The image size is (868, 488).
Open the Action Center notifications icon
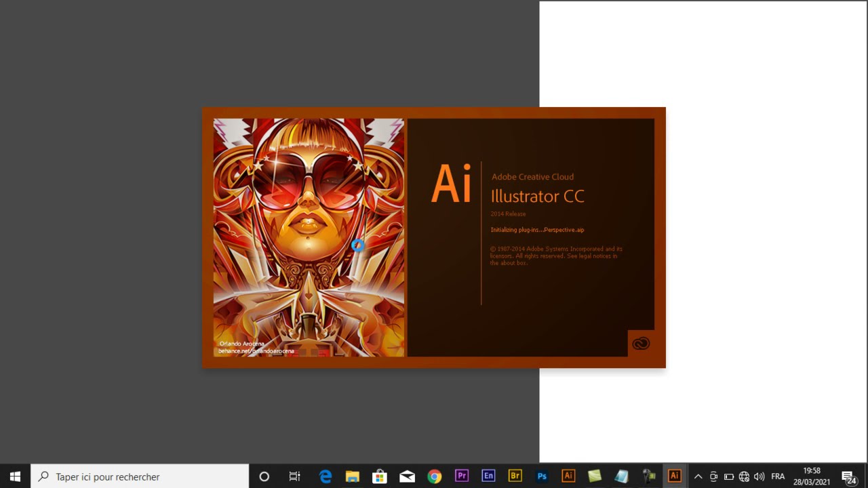coord(848,477)
